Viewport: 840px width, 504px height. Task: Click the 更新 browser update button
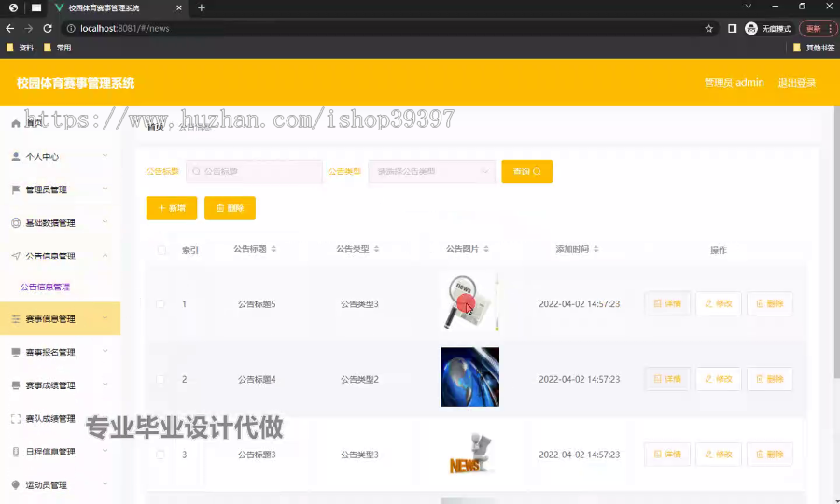pyautogui.click(x=818, y=28)
